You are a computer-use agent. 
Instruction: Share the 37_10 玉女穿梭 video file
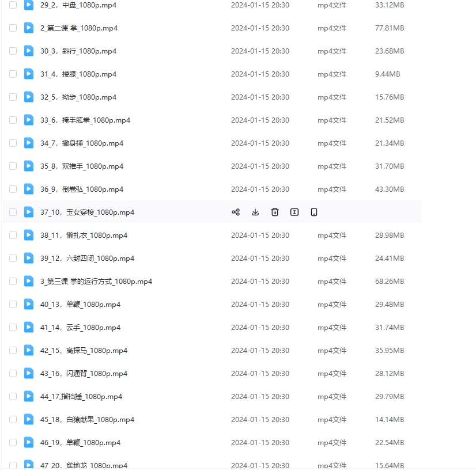[236, 212]
